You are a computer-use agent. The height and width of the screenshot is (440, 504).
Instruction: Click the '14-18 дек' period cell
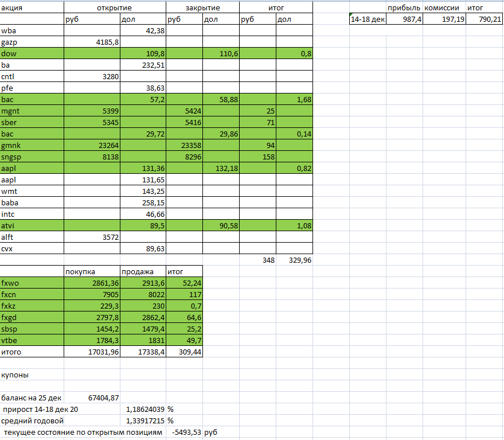pos(368,19)
